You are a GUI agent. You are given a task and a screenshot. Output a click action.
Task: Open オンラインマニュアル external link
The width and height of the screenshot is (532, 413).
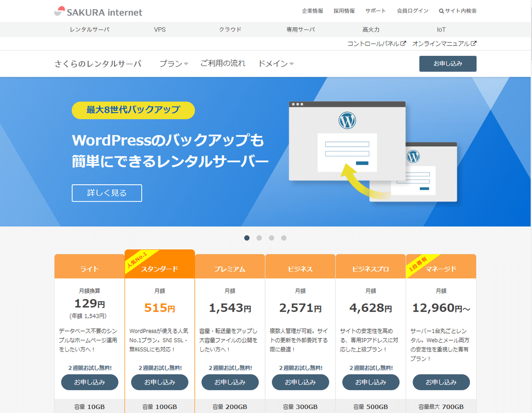[444, 43]
